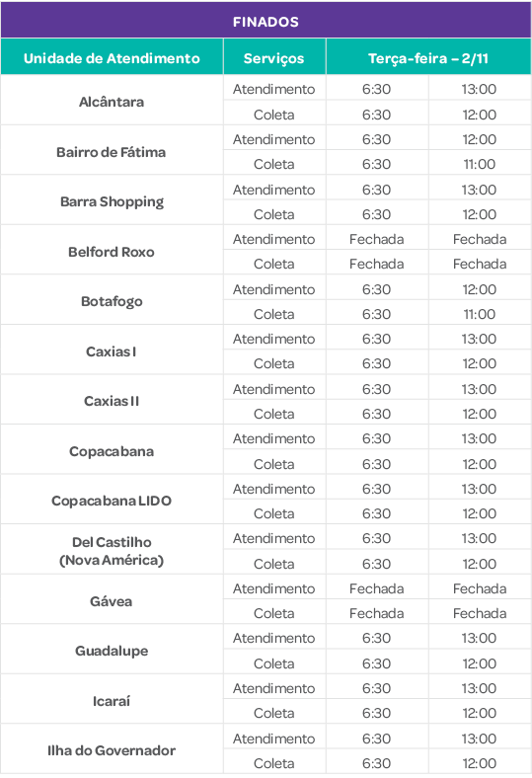
Task: Select the Caxias I row label
Action: pos(113,350)
